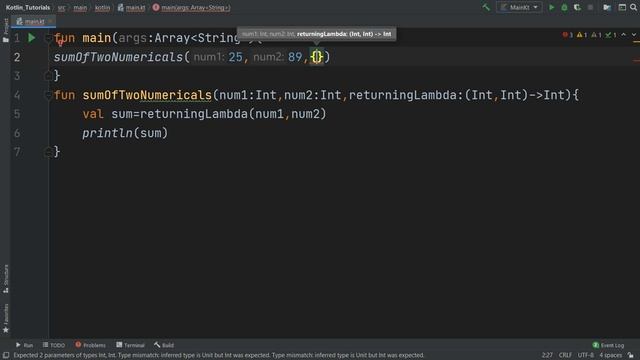Click the main folder breadcrumb
This screenshot has width=640, height=360.
[80, 7]
